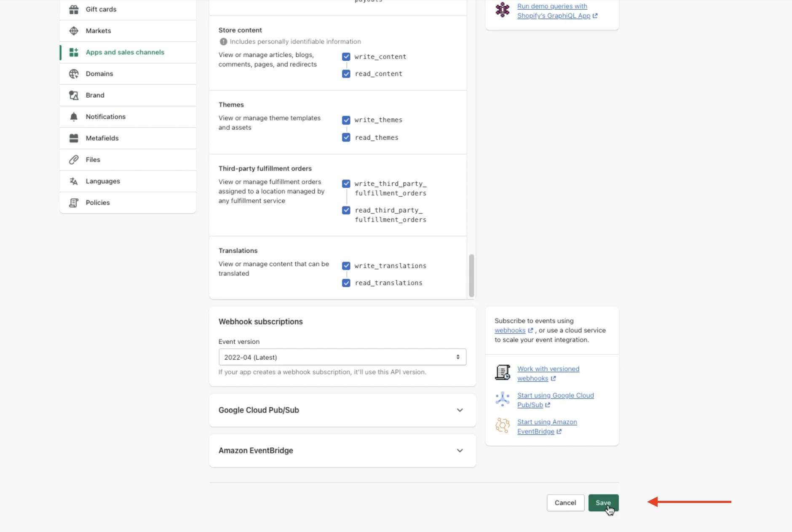This screenshot has height=532, width=792.
Task: Open the Event version dropdown
Action: (342, 357)
